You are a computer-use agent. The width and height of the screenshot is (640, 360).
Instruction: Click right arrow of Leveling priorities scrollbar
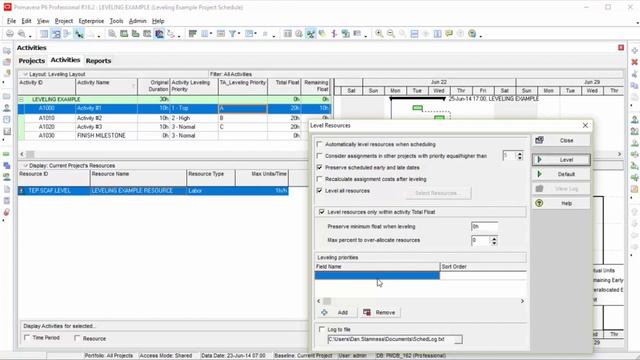click(x=522, y=301)
